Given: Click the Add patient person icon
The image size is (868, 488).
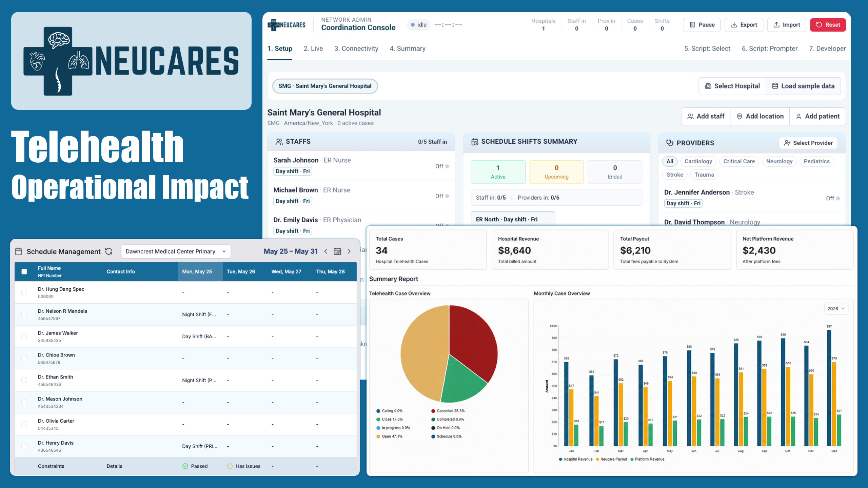Looking at the screenshot, I should coord(799,116).
